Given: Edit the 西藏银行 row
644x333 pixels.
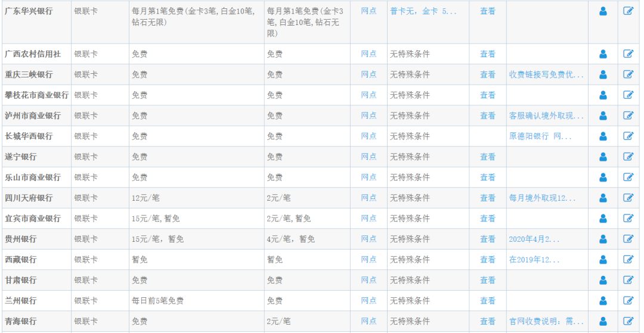Looking at the screenshot, I should point(628,259).
